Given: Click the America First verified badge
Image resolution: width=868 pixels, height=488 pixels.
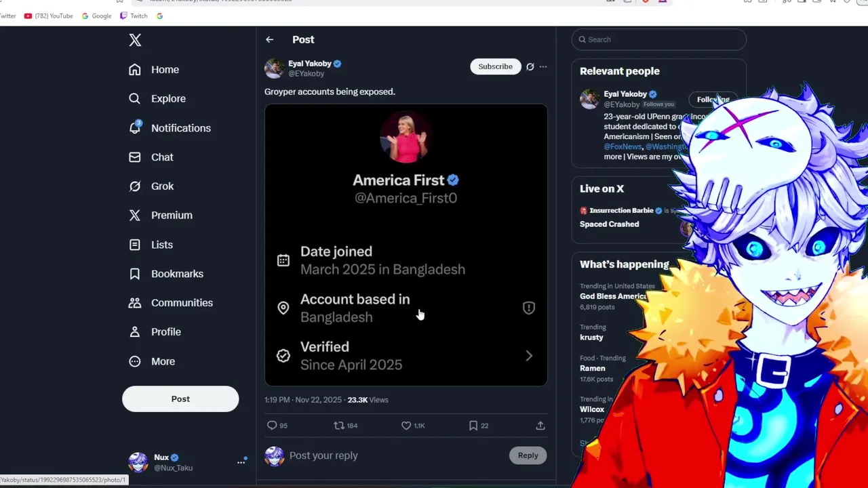Looking at the screenshot, I should (x=453, y=180).
